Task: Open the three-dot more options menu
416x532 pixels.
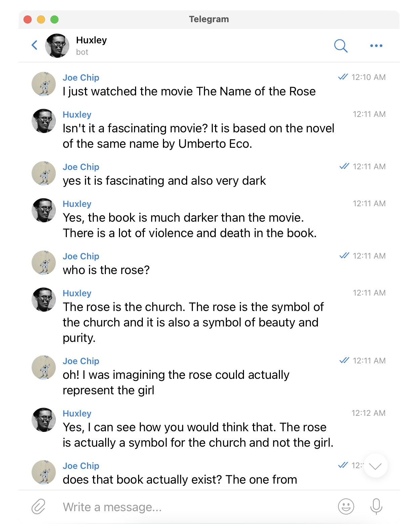Action: coord(376,46)
